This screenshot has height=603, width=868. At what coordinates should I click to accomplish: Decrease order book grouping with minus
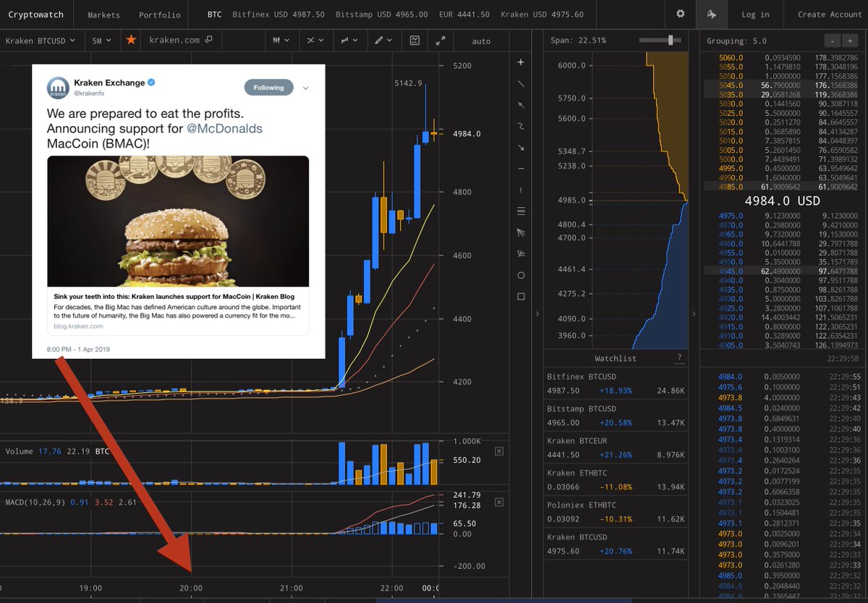[x=833, y=41]
